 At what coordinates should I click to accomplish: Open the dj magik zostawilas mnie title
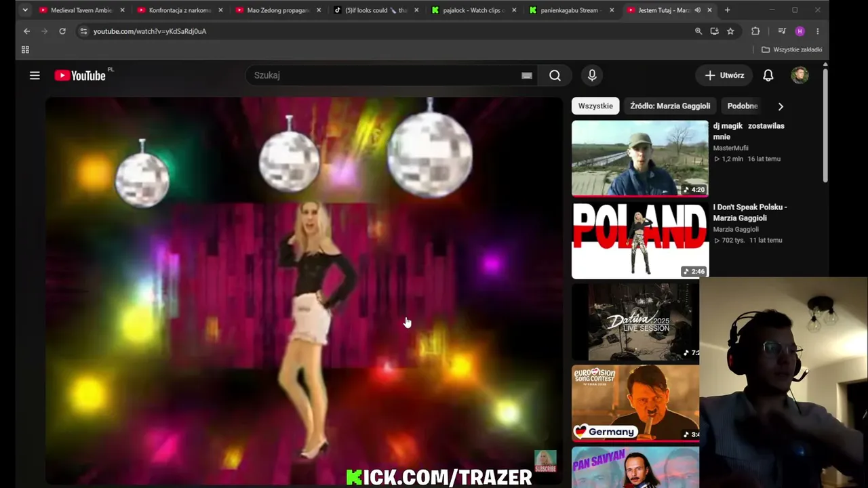(x=749, y=131)
